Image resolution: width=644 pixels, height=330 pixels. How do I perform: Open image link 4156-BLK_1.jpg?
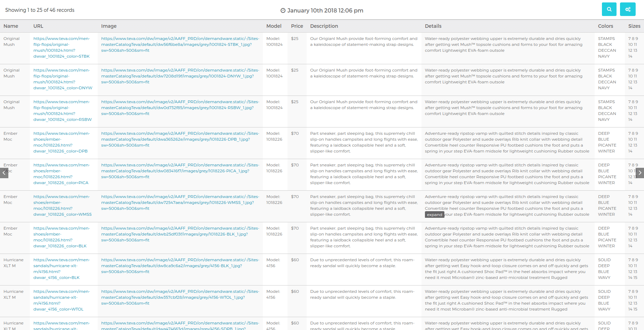(x=180, y=266)
